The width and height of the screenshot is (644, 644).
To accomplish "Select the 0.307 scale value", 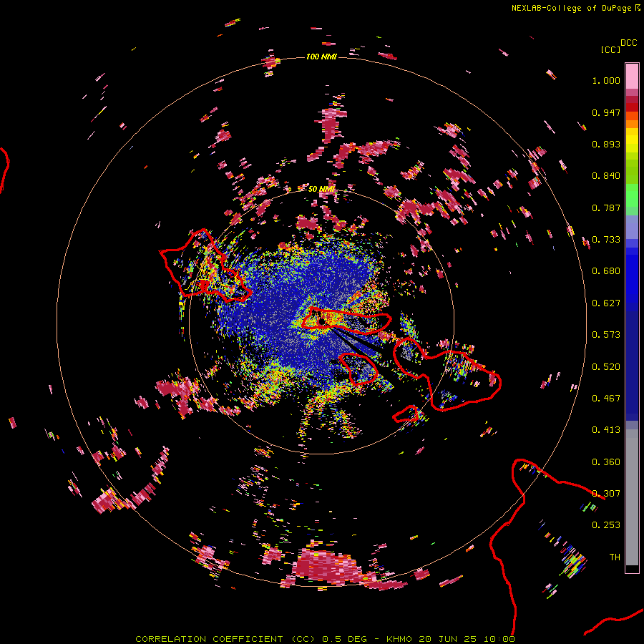I will point(606,494).
